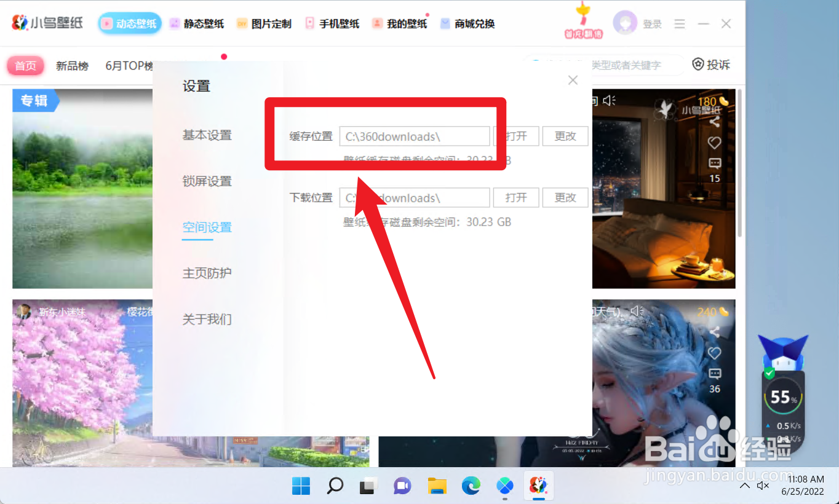Select 关于我们 in settings sidebar
Viewport: 839px width, 504px height.
coord(207,319)
